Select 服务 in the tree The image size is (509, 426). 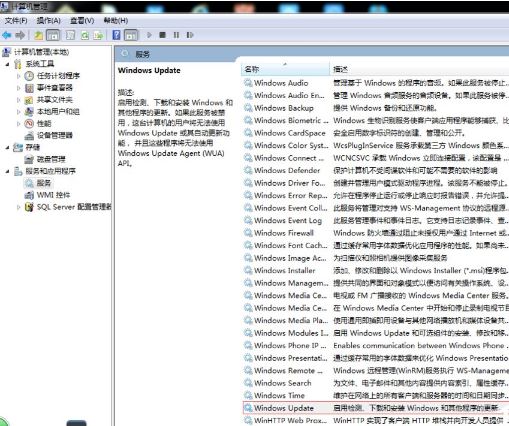(44, 183)
